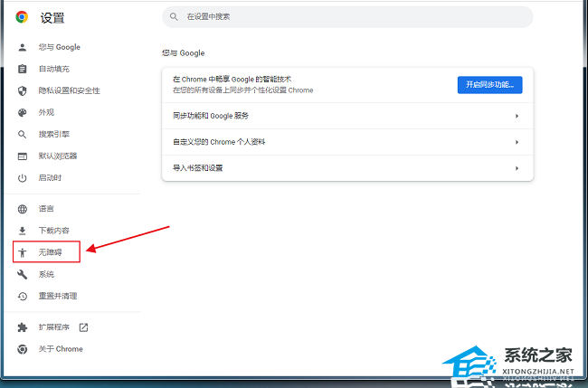Click the shield icon for 隐私设置和安全性
This screenshot has width=588, height=388.
point(23,90)
